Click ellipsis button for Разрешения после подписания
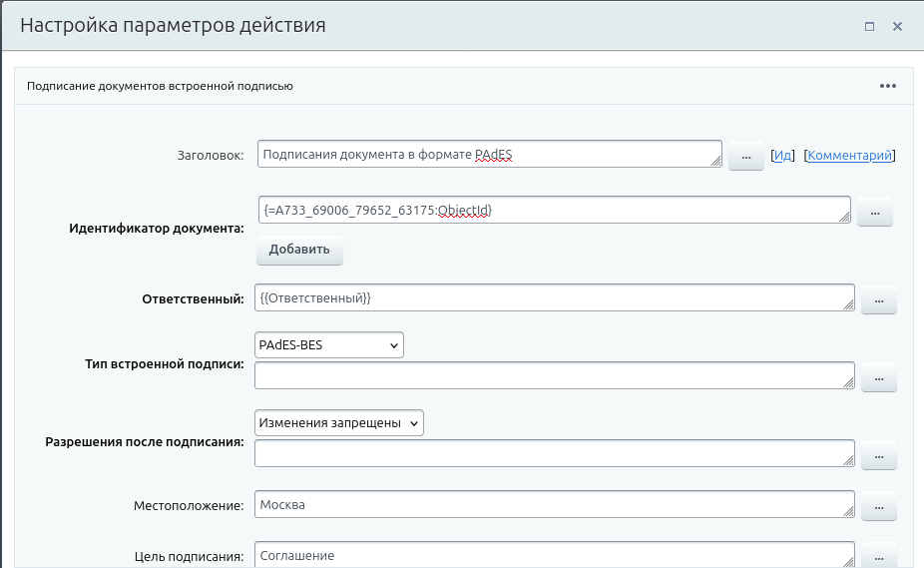The image size is (924, 568). [x=878, y=455]
